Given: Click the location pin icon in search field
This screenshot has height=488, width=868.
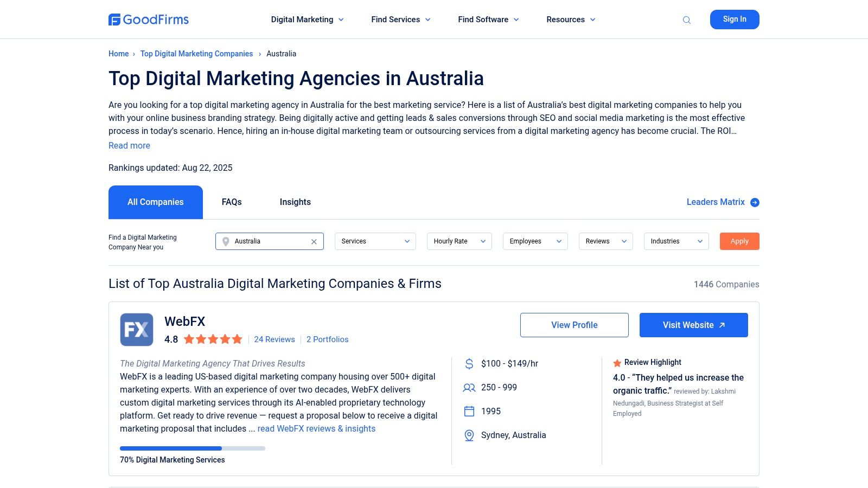Looking at the screenshot, I should point(226,242).
